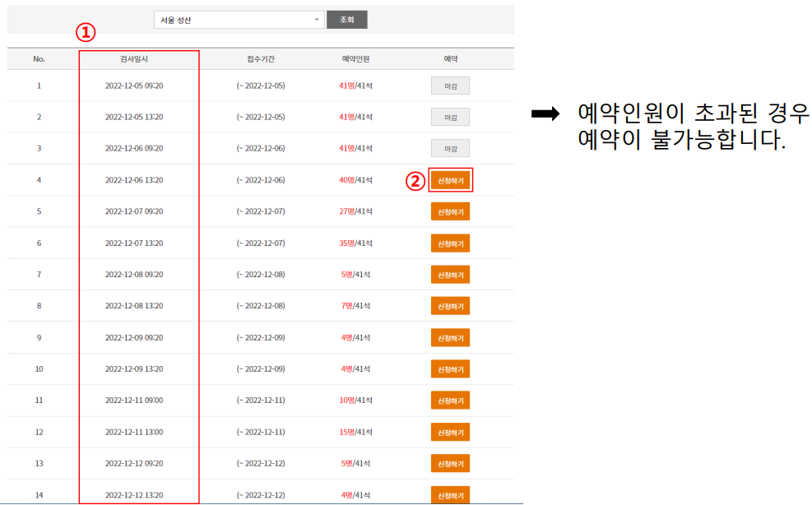
Task: Click the 41명 count on row 1
Action: [x=346, y=85]
